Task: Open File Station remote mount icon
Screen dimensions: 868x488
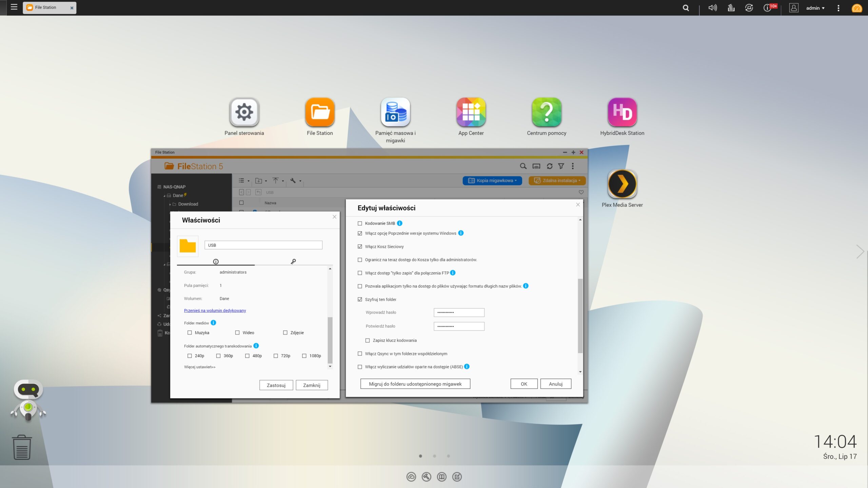Action: click(x=536, y=166)
